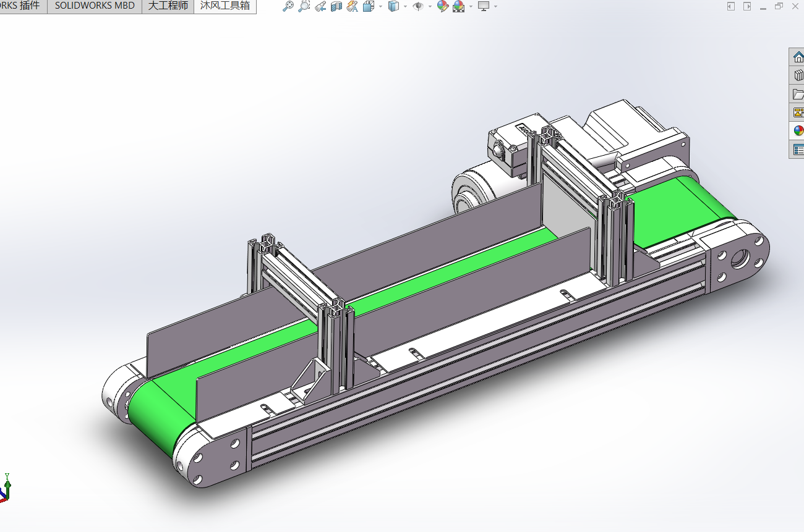Image resolution: width=804 pixels, height=532 pixels.
Task: Open the Apply Scene dropdown arrow
Action: (471, 7)
